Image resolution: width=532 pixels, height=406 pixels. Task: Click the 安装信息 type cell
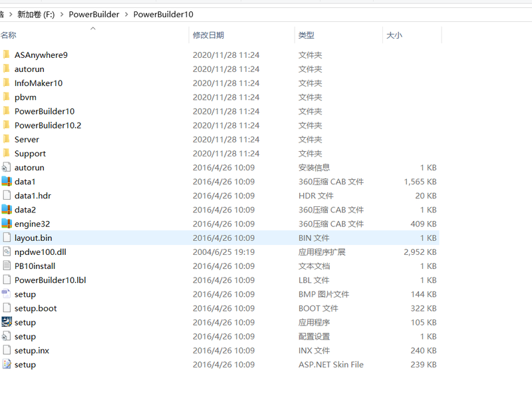(x=314, y=168)
